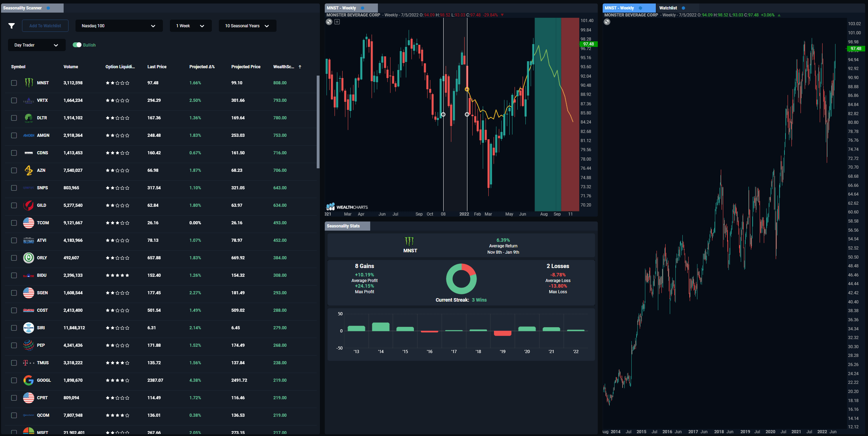Click the middle chart settings round icon

tap(329, 22)
